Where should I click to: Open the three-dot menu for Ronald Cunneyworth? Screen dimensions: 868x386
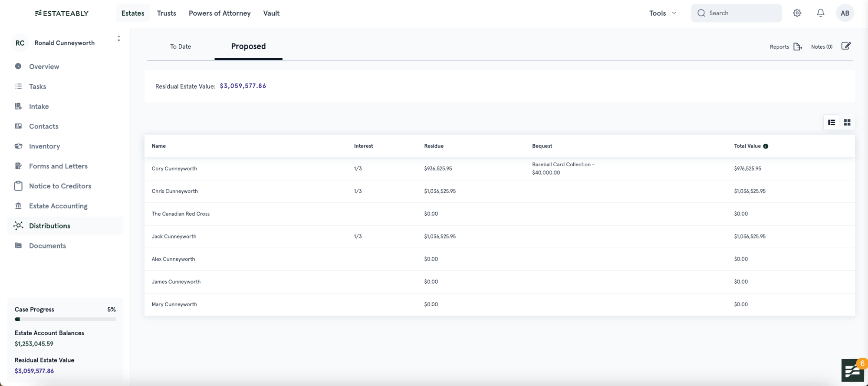pos(118,39)
